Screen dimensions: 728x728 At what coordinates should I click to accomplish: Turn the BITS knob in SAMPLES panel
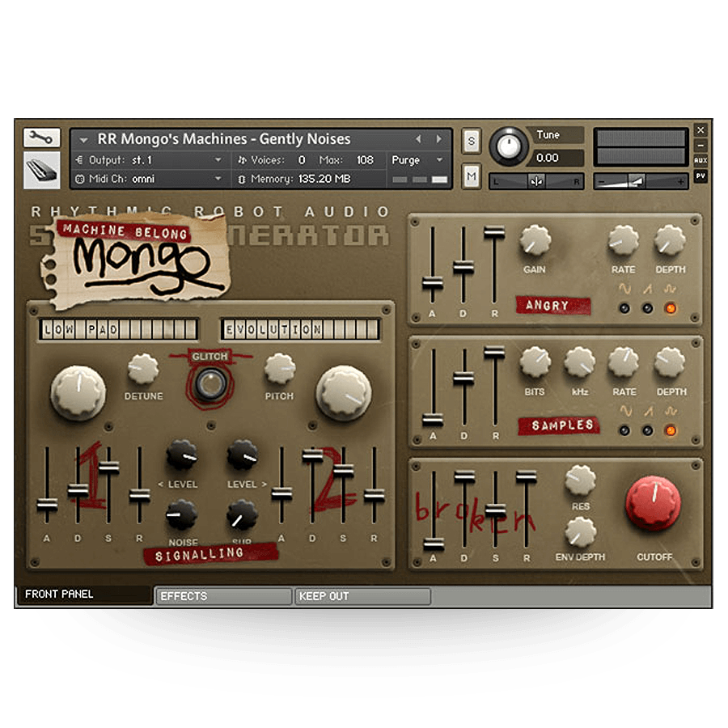click(535, 362)
